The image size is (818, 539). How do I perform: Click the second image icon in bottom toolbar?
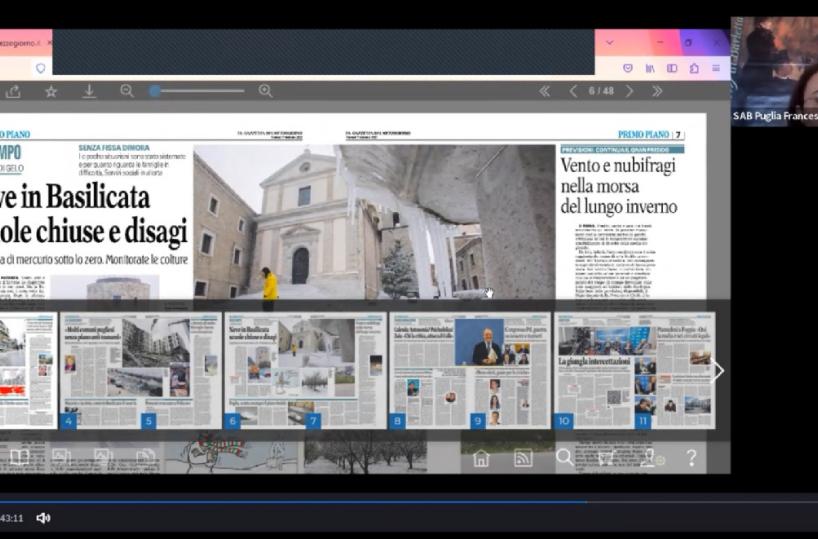[x=103, y=457]
